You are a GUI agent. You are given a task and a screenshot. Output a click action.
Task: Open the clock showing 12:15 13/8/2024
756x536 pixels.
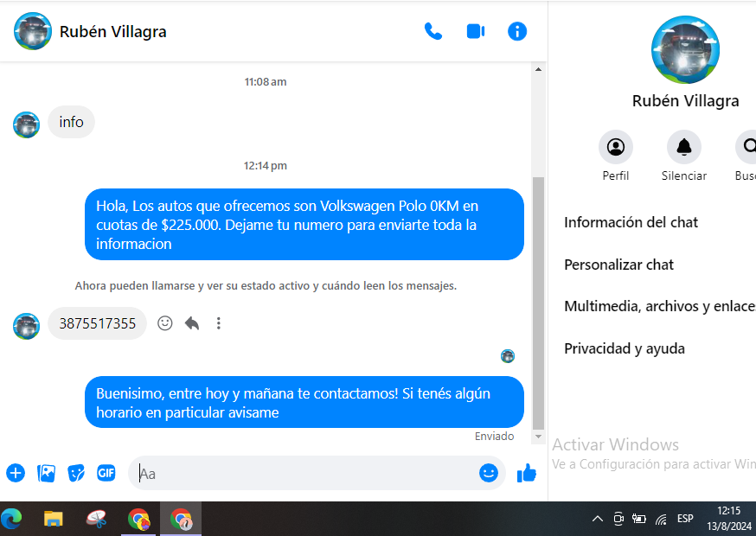[729, 519]
